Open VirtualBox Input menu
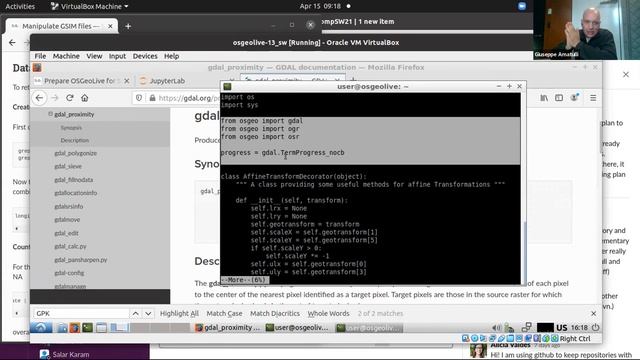Viewport: 640px width, 360px height. pyautogui.click(x=117, y=56)
